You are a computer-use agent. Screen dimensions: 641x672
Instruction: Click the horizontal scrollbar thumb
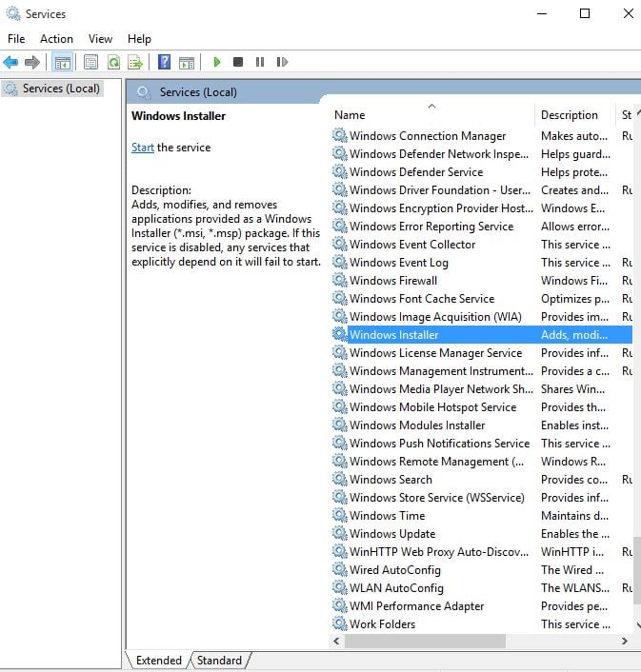pyautogui.click(x=425, y=642)
